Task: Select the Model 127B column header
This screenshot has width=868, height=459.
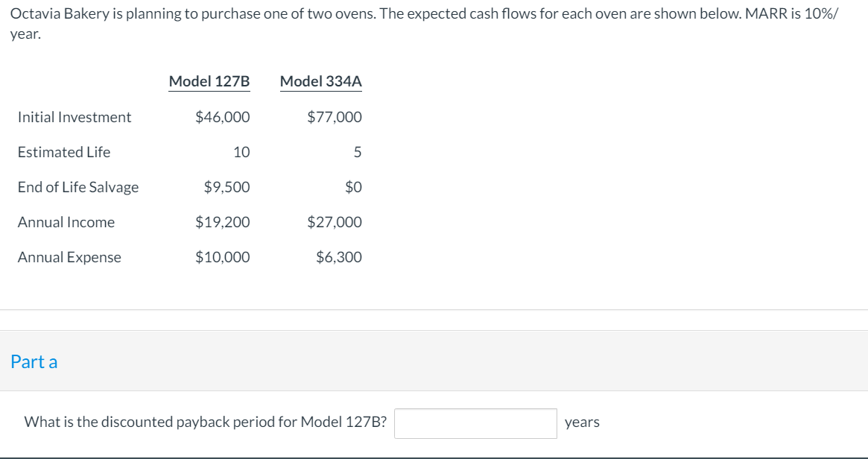Action: coord(209,81)
